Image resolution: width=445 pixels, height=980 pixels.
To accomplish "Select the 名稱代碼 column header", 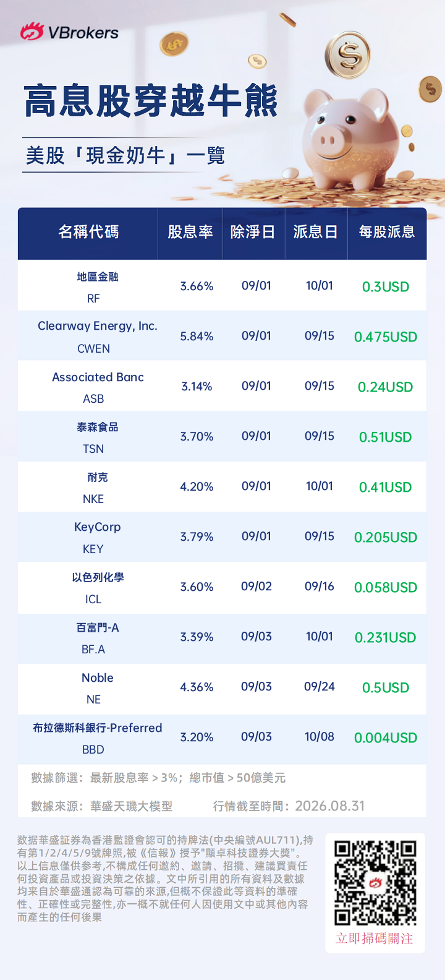I will [x=88, y=232].
